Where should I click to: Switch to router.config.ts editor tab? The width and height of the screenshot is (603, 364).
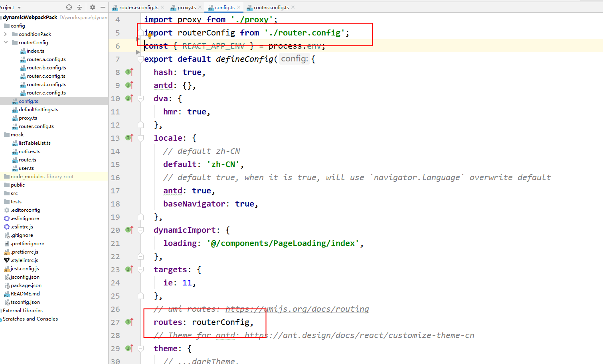[x=271, y=8]
